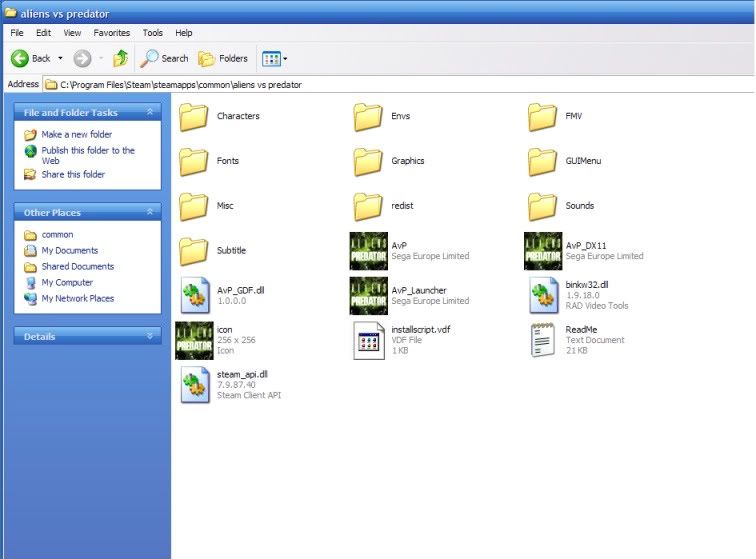The height and width of the screenshot is (559, 756).
Task: Open My Documents link
Action: pos(70,251)
